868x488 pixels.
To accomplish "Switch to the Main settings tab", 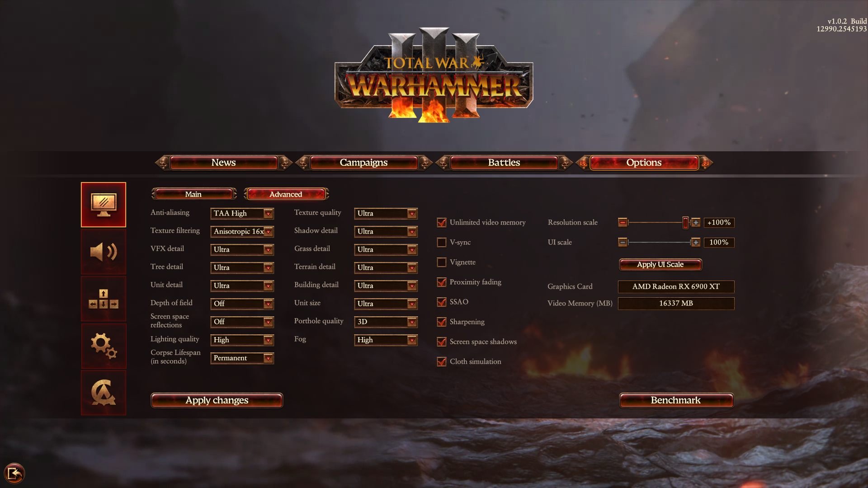I will [x=194, y=194].
